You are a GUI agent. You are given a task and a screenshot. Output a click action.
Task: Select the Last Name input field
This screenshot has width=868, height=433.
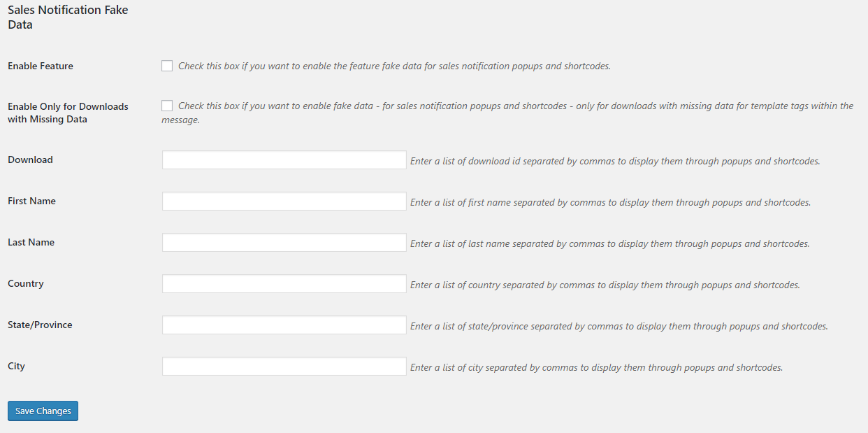coord(284,242)
